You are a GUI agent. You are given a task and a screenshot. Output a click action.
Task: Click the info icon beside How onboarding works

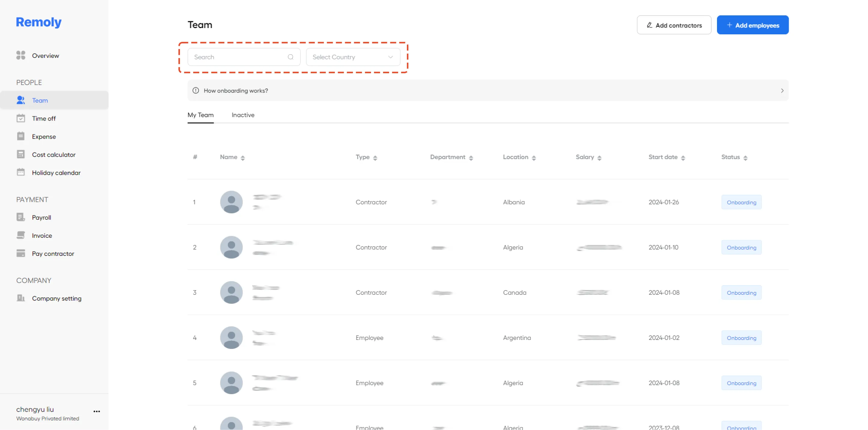click(196, 90)
